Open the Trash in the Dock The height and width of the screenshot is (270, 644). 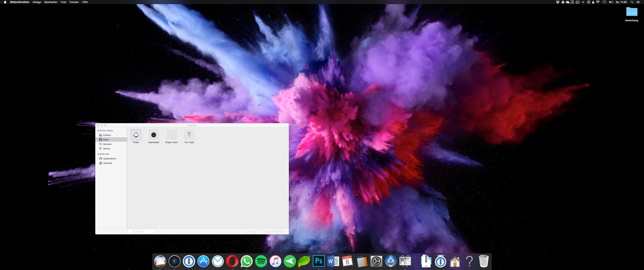coord(484,261)
